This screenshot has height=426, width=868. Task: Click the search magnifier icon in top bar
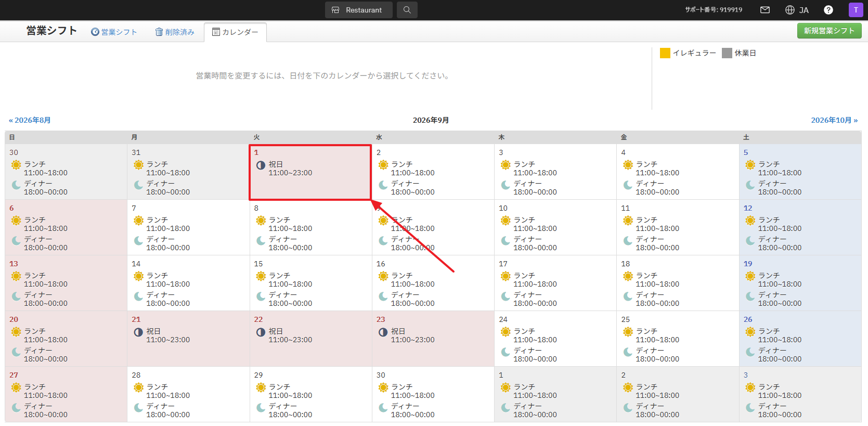tap(407, 10)
